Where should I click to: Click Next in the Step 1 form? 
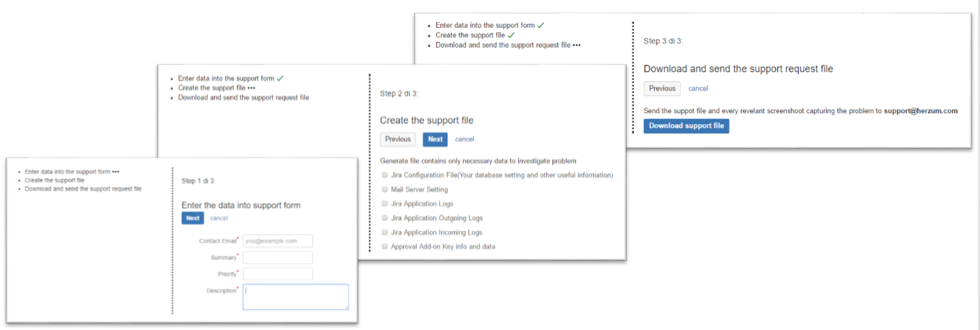(x=193, y=218)
